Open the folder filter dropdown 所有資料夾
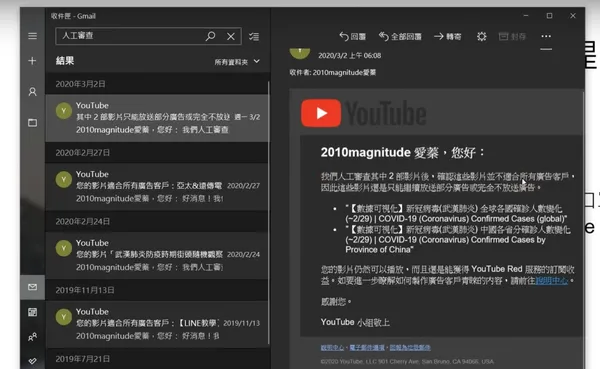Viewport: 600px width, 369px height. click(x=237, y=62)
